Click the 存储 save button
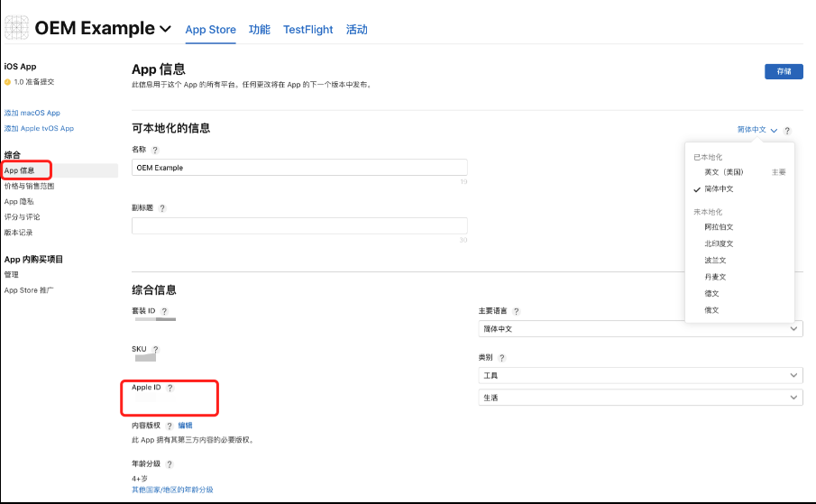The image size is (816, 504). pyautogui.click(x=784, y=72)
